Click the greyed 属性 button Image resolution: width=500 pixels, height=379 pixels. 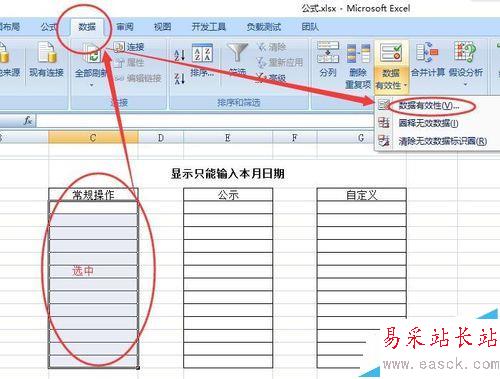129,62
